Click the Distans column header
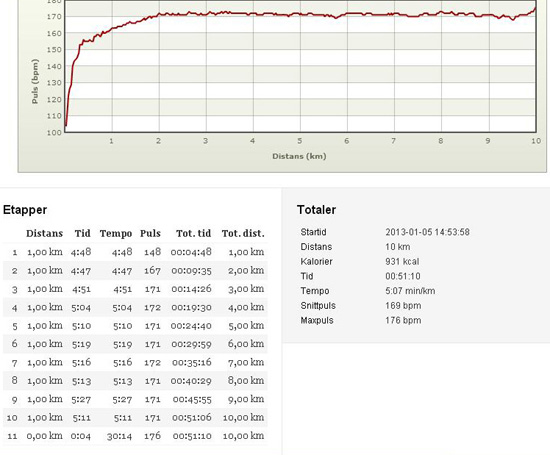The width and height of the screenshot is (550, 455). tap(44, 234)
